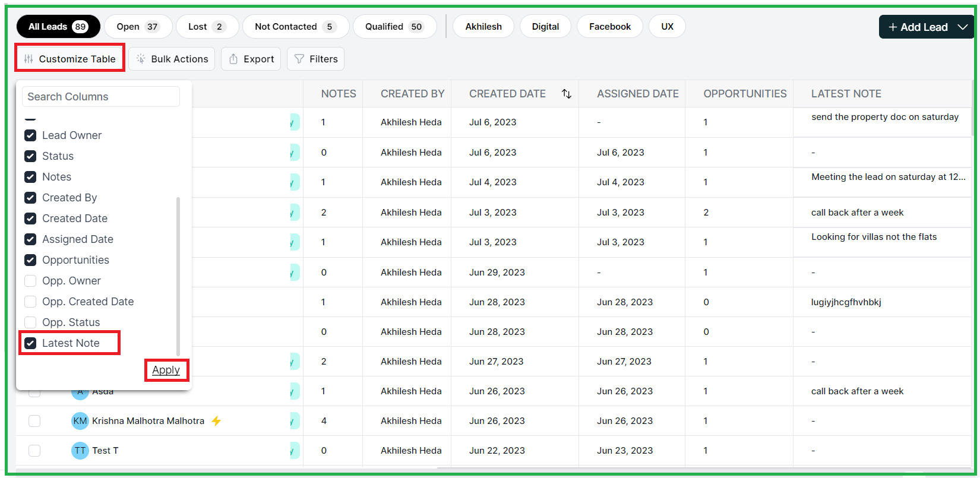Uncheck the Opportunities column checkbox
The width and height of the screenshot is (980, 478).
(x=30, y=260)
